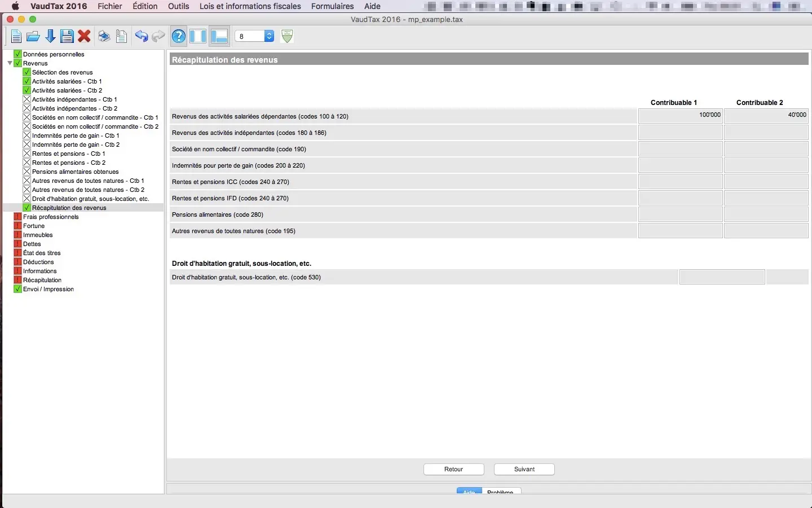This screenshot has height=508, width=812.
Task: Open the Informations section
Action: (40, 271)
